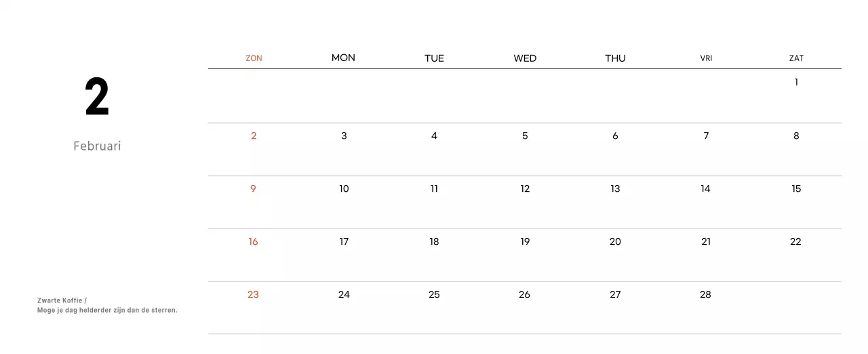This screenshot has height=354, width=868.
Task: Select the red Sunday date 23
Action: (253, 294)
